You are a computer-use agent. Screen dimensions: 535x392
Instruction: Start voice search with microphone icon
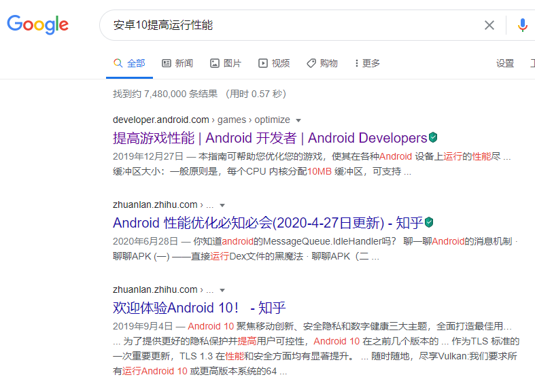click(522, 25)
